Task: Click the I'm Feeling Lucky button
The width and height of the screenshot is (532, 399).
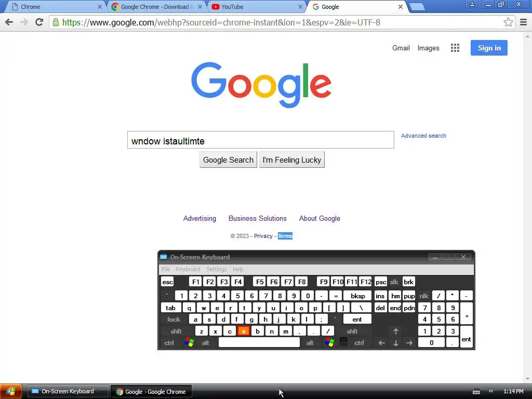Action: pos(292,160)
